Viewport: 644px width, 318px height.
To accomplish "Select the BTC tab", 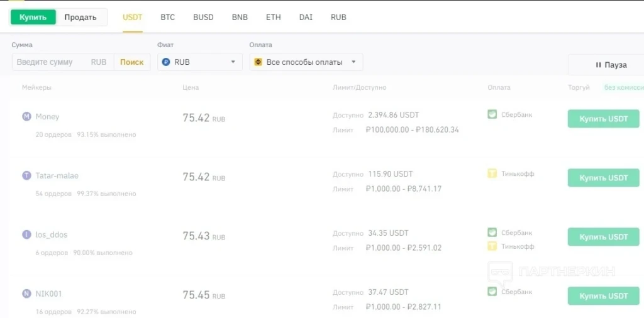I will 167,17.
